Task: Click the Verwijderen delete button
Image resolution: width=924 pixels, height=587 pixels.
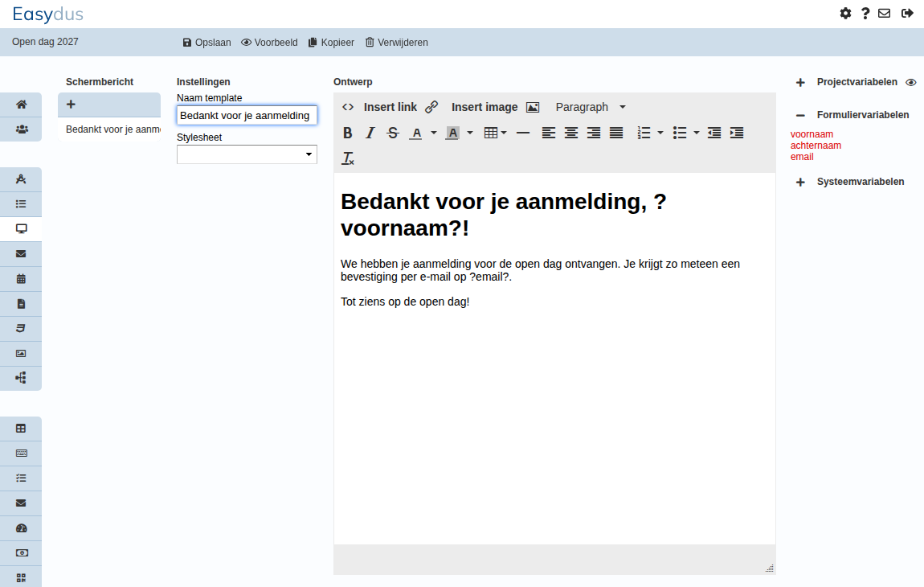Action: coord(397,43)
